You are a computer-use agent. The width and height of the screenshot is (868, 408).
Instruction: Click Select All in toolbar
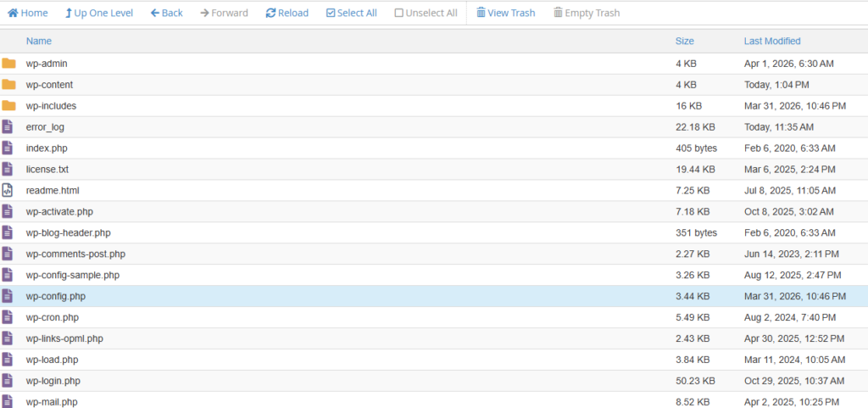pyautogui.click(x=352, y=13)
